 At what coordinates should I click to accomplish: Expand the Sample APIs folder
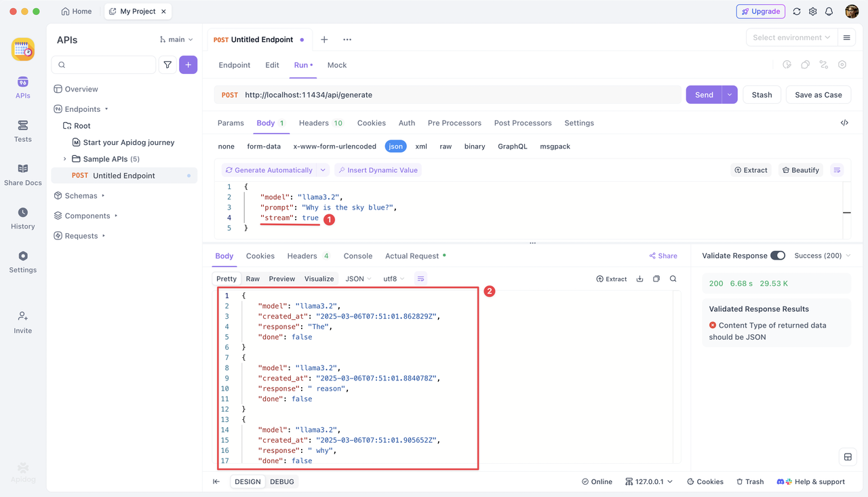pos(65,159)
